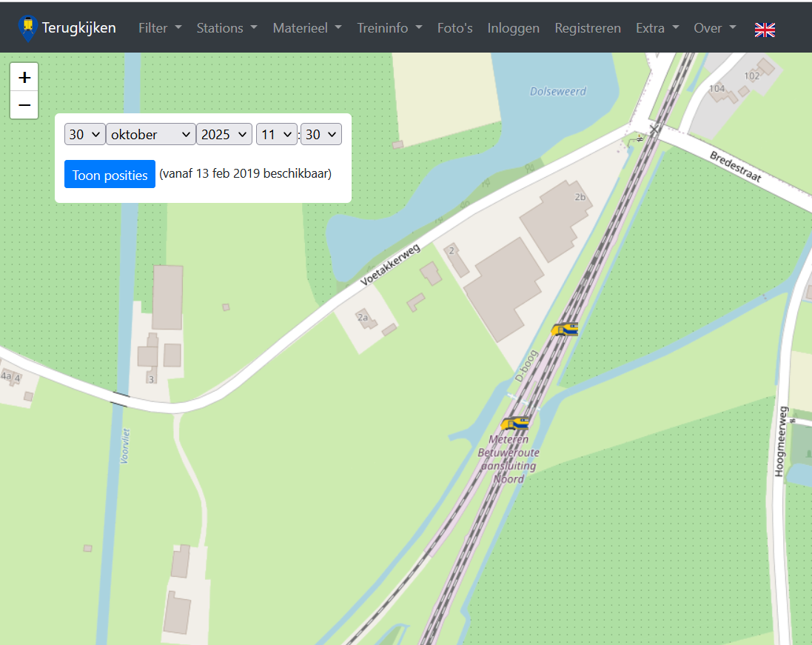
Task: Open the minutes dropdown showing 30
Action: point(321,135)
